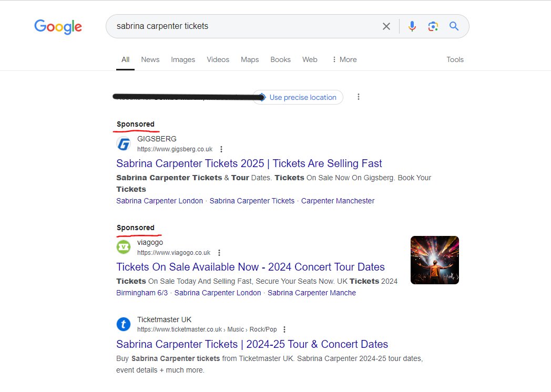Open three-dot menu next to location button
Image resolution: width=551 pixels, height=392 pixels.
(359, 97)
